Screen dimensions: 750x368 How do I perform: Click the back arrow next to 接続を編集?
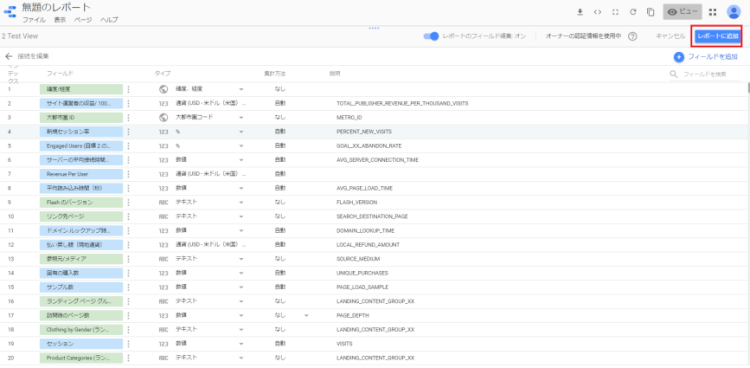pyautogui.click(x=9, y=56)
